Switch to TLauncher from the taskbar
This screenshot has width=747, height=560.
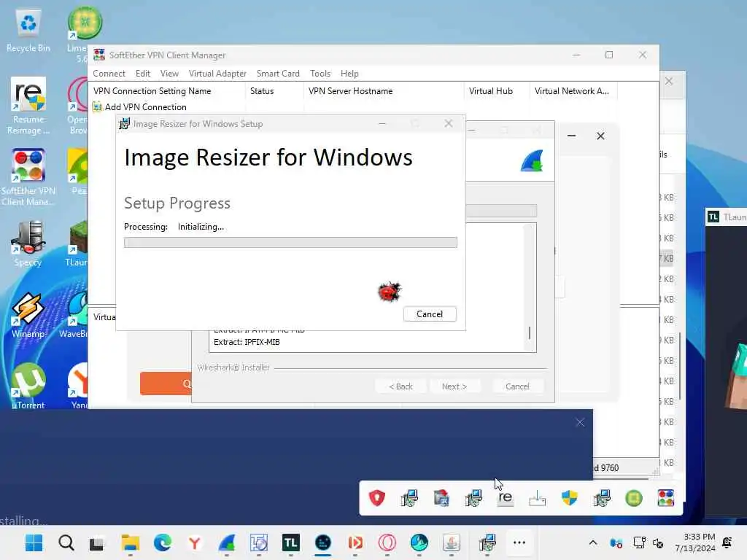(x=290, y=542)
